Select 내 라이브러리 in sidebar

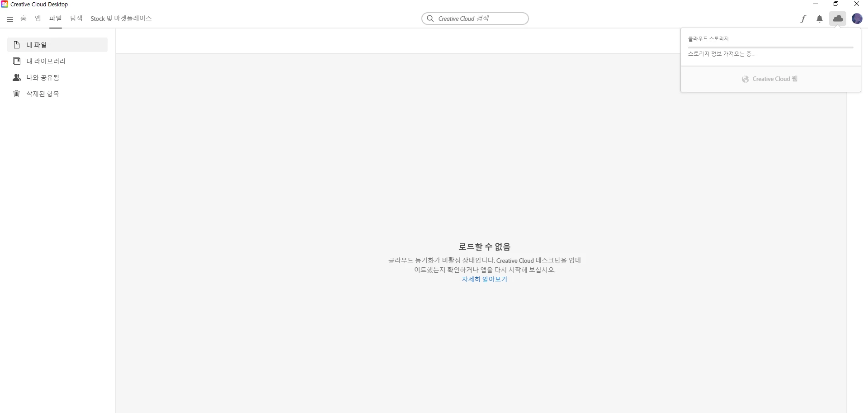(57, 61)
